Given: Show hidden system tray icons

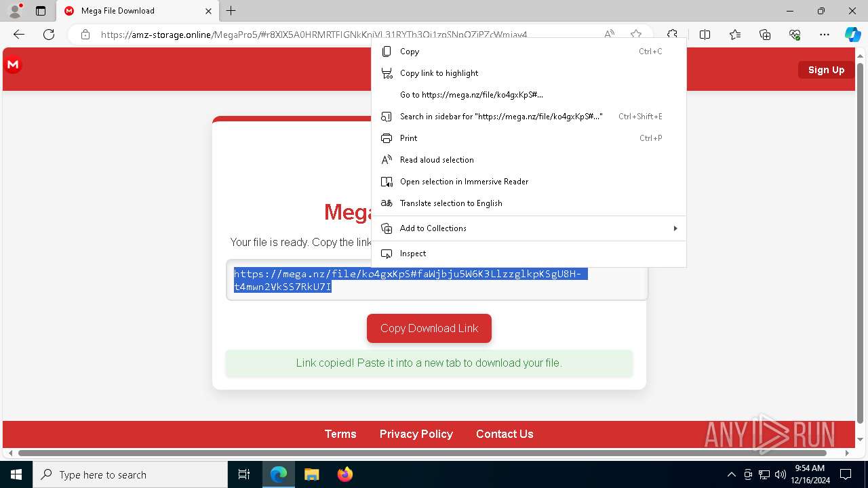Looking at the screenshot, I should 731,474.
